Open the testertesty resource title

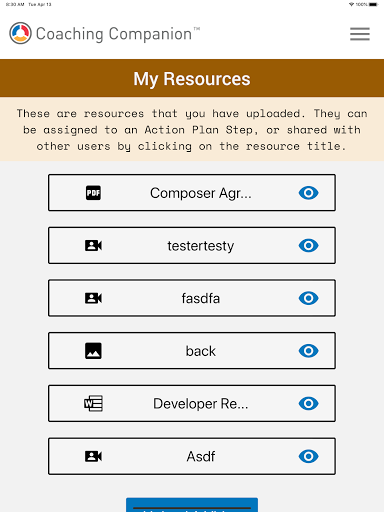coord(201,246)
